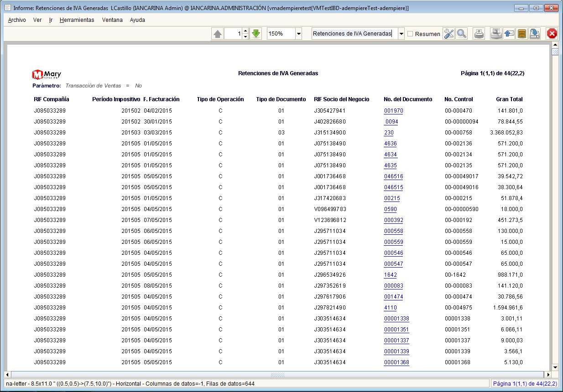
Task: Click the 'Gran Total' column header
Action: [509, 99]
